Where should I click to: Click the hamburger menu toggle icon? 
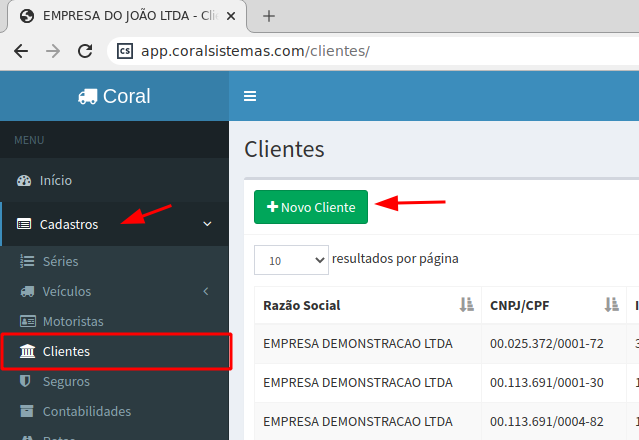pyautogui.click(x=250, y=96)
